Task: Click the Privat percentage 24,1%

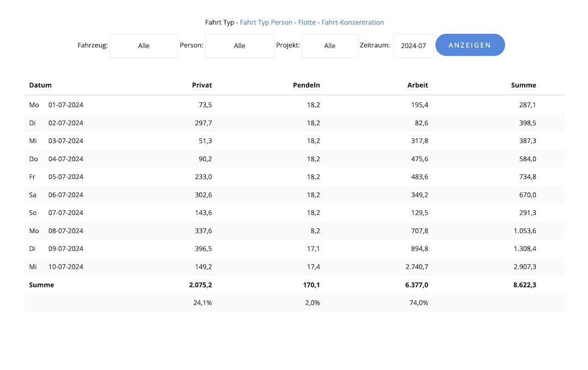Action: 203,303
